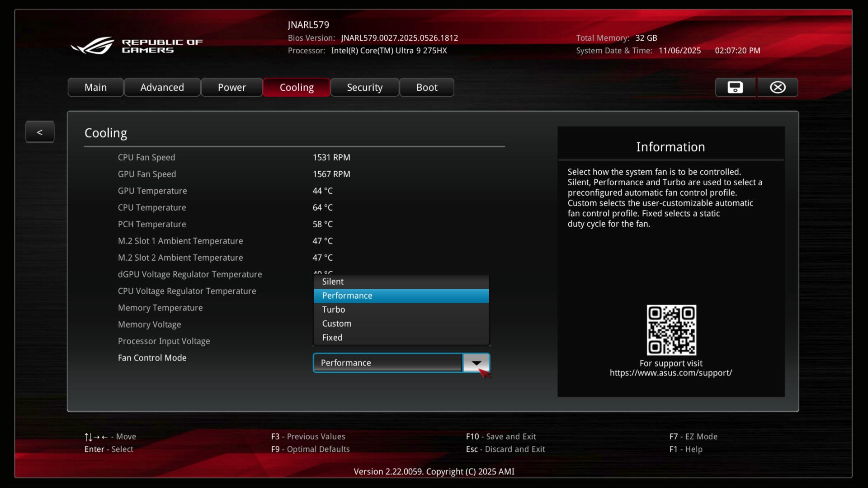
Task: Switch to the Boot tab
Action: click(426, 87)
